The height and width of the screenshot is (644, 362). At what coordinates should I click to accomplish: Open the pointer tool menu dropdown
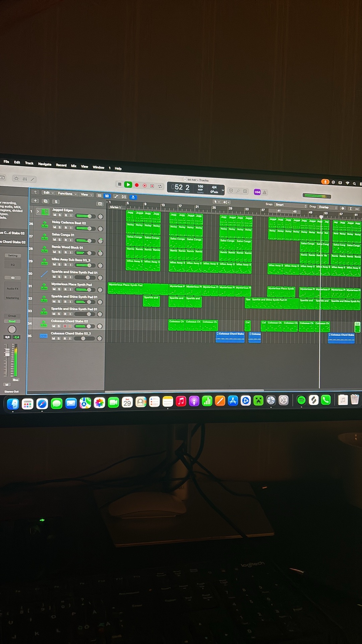point(217,202)
